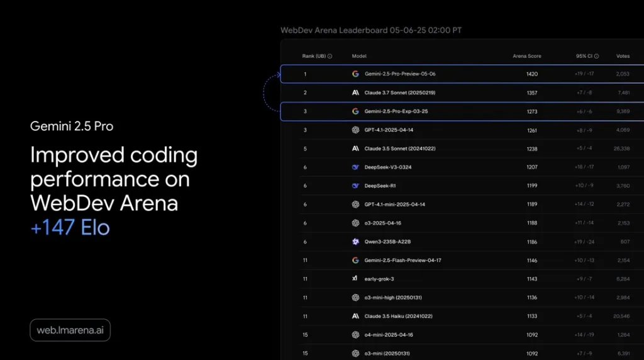
Task: Open the DeepSeek-R1 model entry
Action: pos(380,186)
